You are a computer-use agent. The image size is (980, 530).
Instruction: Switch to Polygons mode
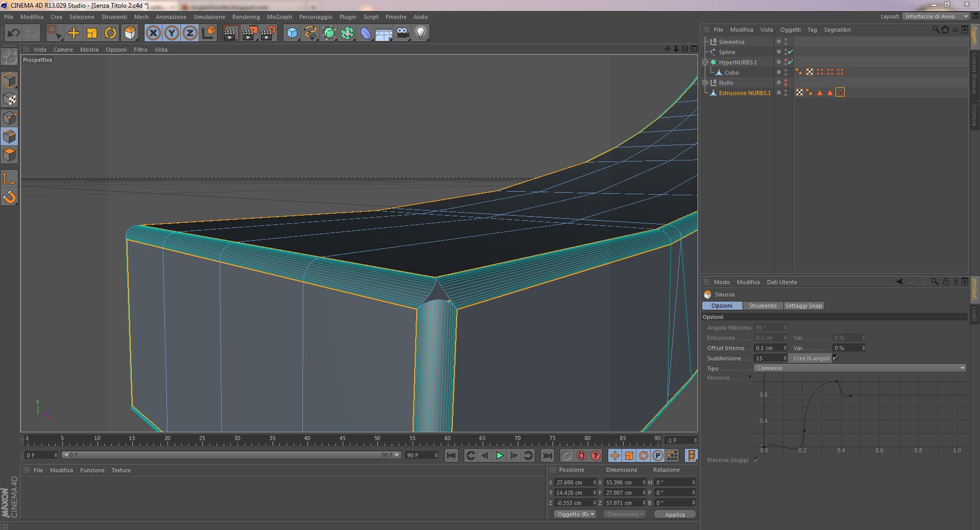tap(10, 154)
